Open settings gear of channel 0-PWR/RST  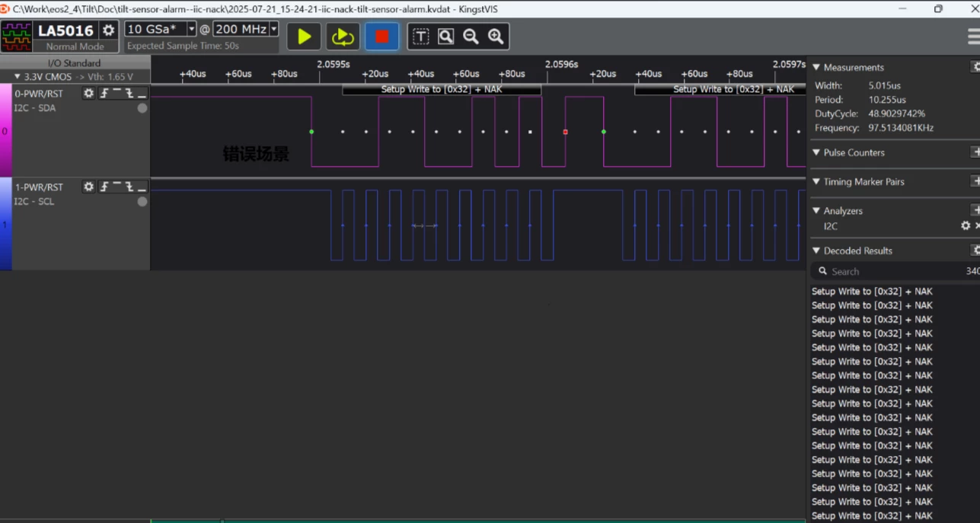pyautogui.click(x=89, y=93)
